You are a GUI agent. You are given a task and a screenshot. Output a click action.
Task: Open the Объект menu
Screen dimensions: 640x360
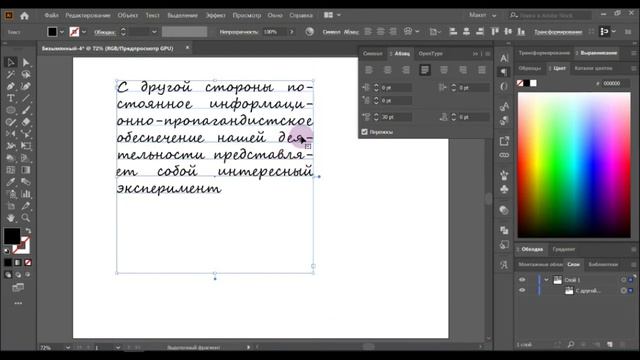[128, 15]
